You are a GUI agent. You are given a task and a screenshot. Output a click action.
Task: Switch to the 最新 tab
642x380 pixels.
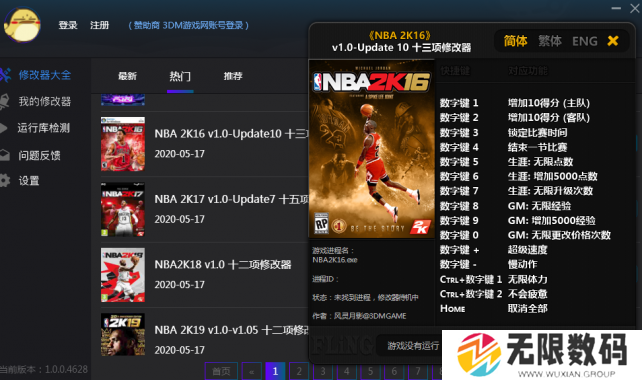point(127,76)
